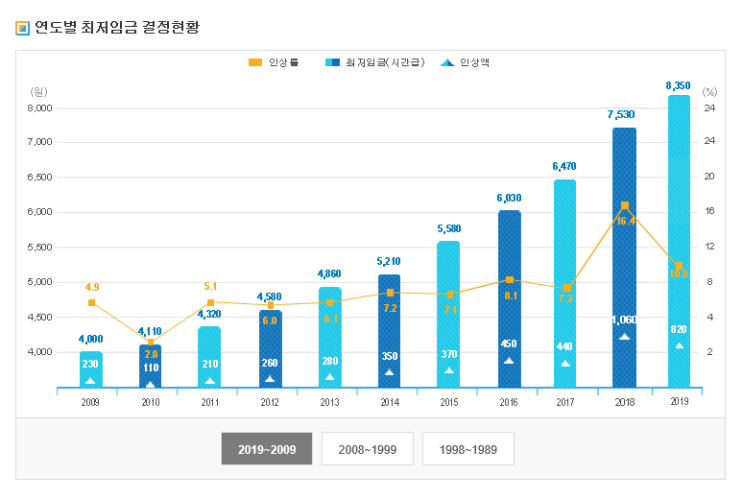Click the 8.1 rate point for 2016
The height and width of the screenshot is (498, 743).
coord(510,280)
